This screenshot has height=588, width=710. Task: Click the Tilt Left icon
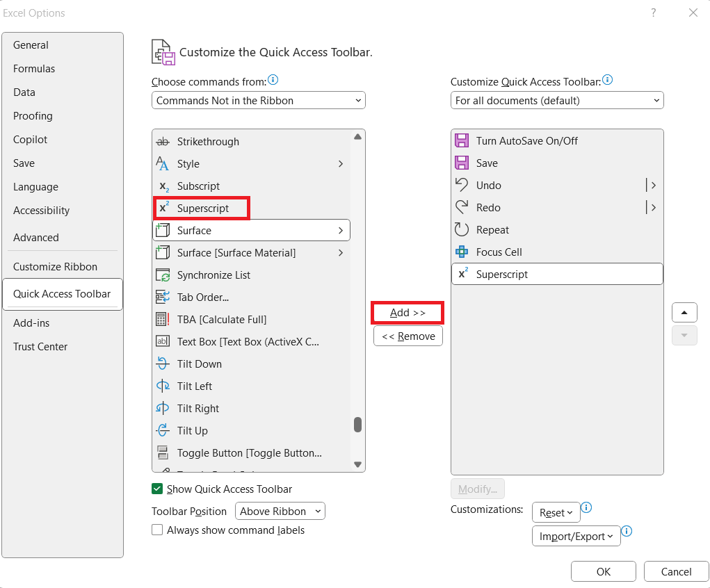[x=163, y=386]
